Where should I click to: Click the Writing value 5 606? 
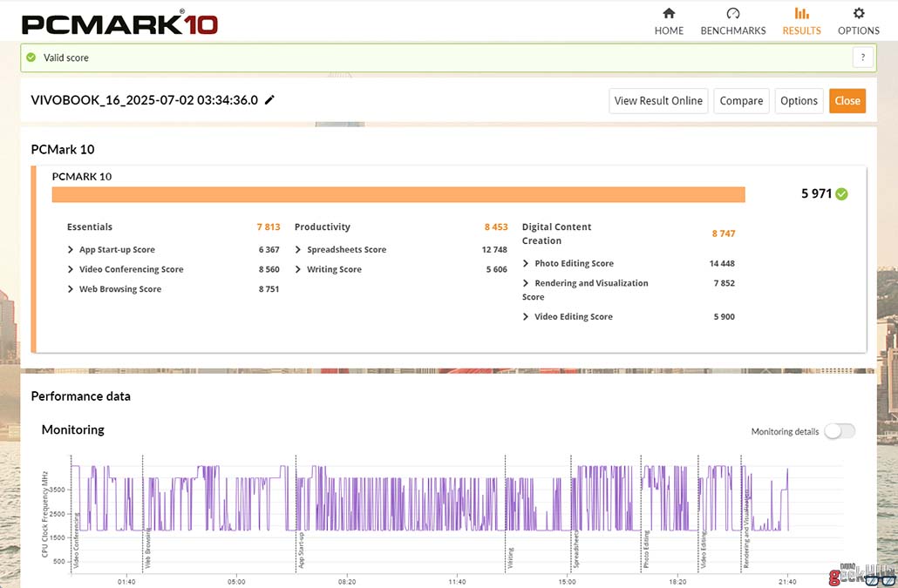(497, 269)
